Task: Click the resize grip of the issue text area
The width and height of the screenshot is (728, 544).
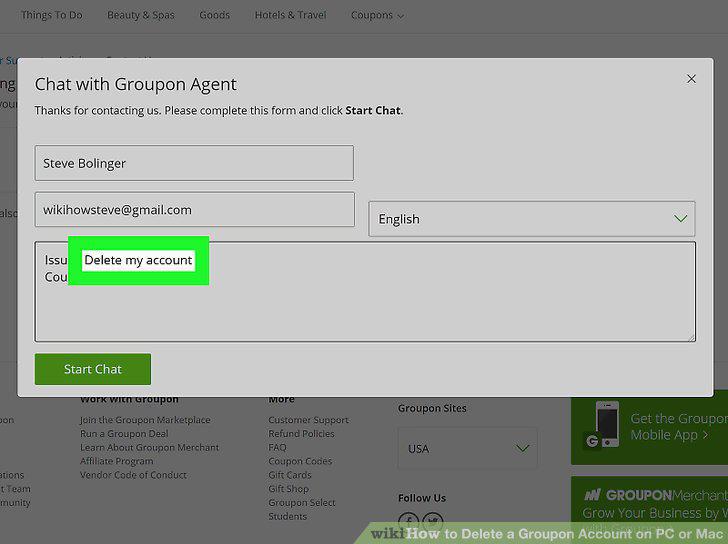Action: point(691,337)
